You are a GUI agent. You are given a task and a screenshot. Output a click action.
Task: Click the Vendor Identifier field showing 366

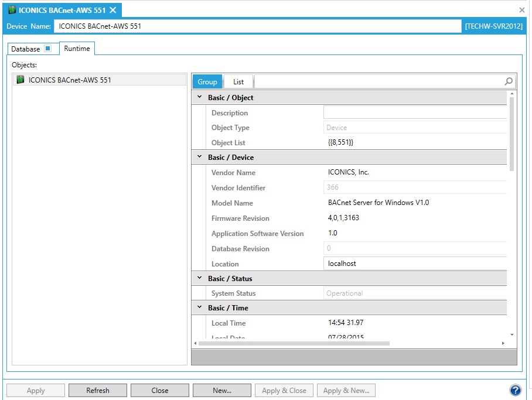(415, 187)
